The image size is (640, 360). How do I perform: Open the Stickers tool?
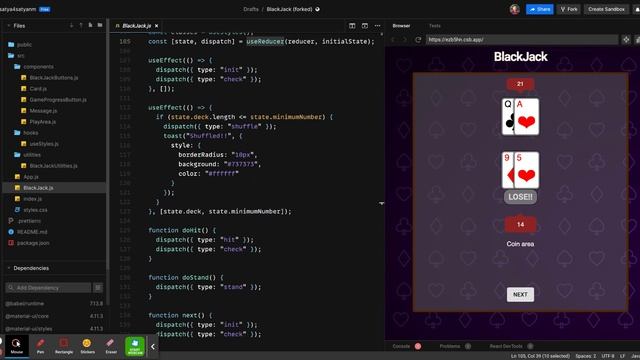click(87, 346)
